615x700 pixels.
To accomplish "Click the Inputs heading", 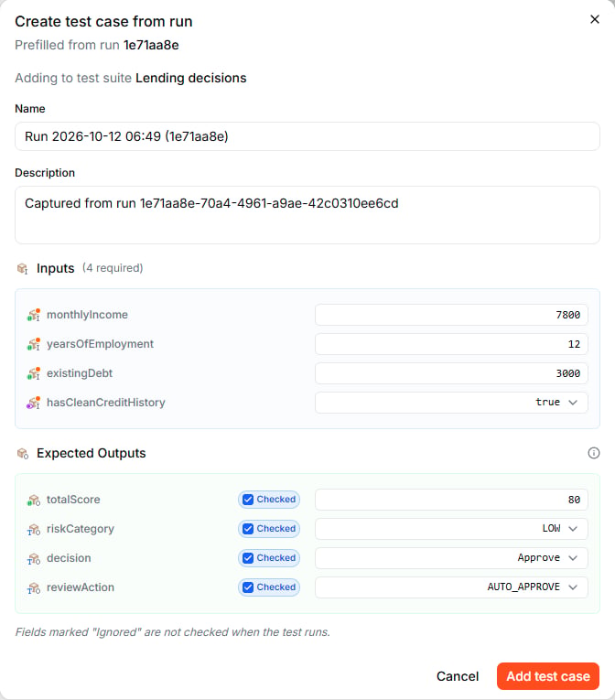I will 56,268.
